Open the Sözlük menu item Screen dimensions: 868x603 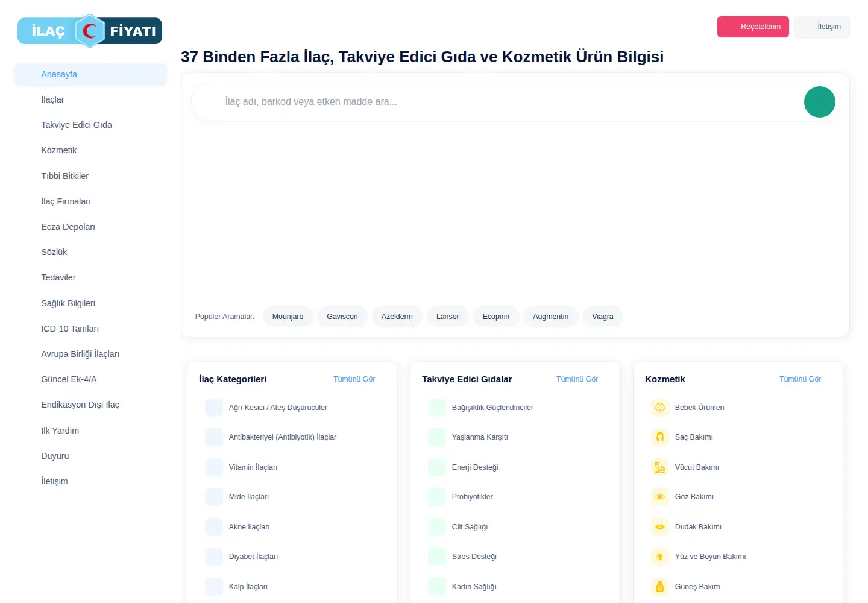[90, 252]
